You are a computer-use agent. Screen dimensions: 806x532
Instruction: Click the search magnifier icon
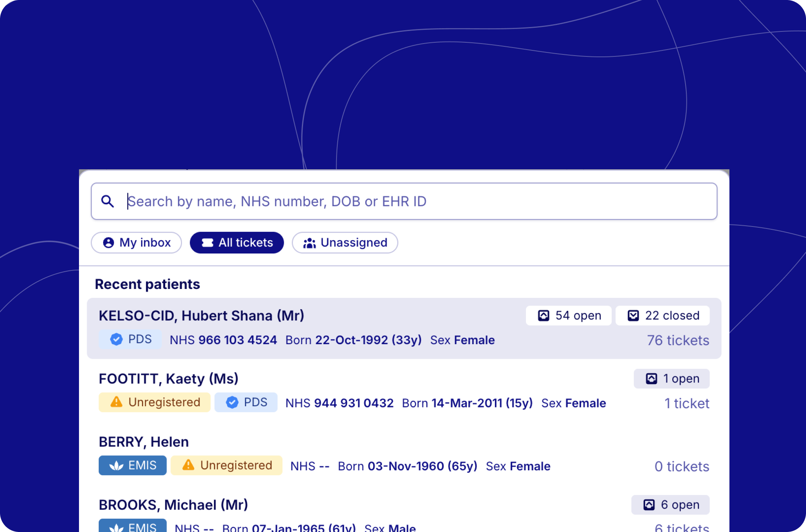(x=107, y=201)
